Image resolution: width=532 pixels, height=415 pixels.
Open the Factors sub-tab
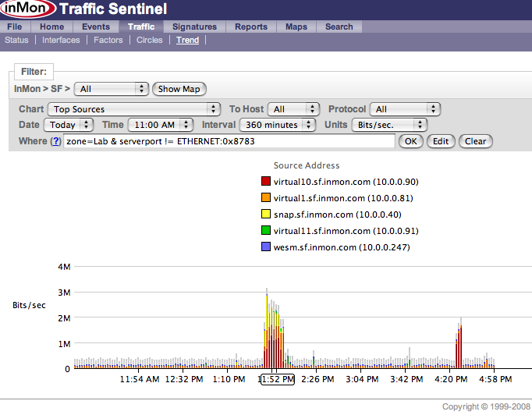pyautogui.click(x=108, y=40)
